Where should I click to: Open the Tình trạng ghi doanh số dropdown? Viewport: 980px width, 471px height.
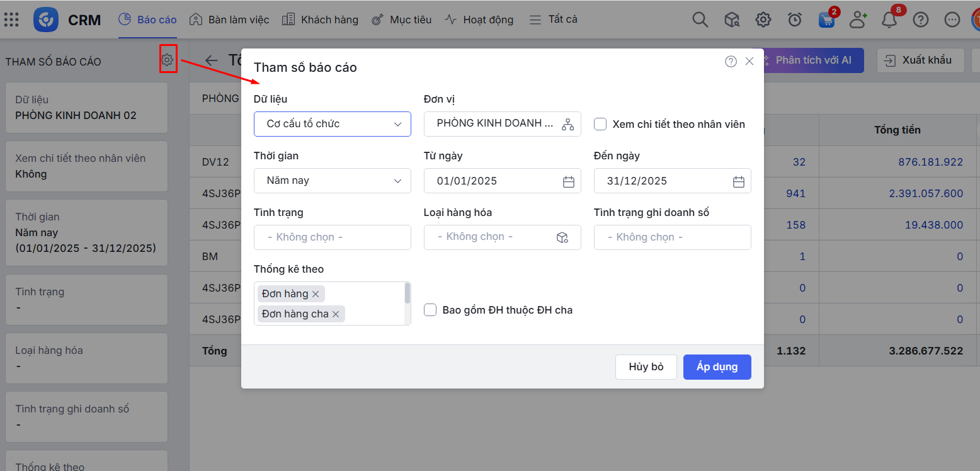click(672, 237)
